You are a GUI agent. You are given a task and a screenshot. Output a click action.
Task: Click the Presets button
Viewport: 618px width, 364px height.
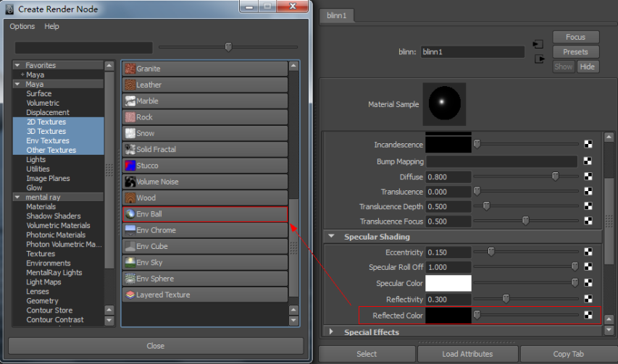point(576,52)
